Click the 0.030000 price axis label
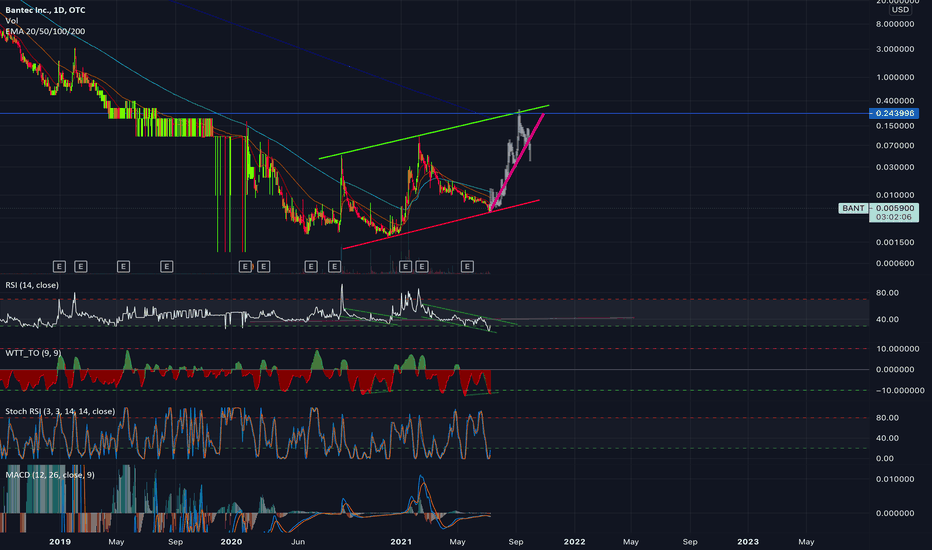932x550 pixels. pyautogui.click(x=895, y=166)
